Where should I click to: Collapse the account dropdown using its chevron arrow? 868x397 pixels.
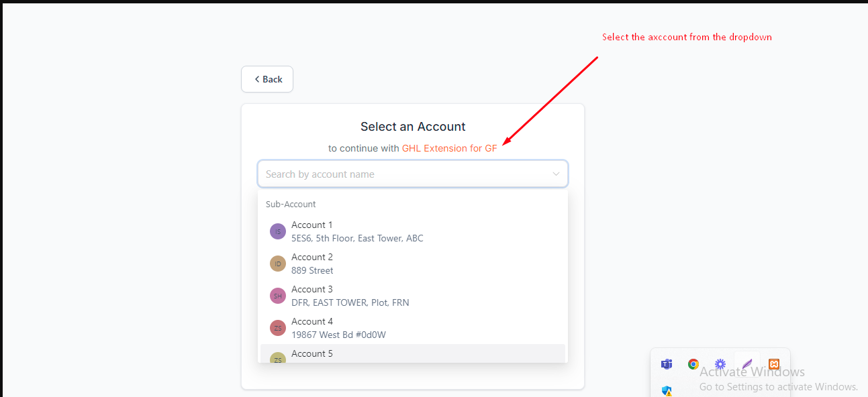pyautogui.click(x=556, y=174)
